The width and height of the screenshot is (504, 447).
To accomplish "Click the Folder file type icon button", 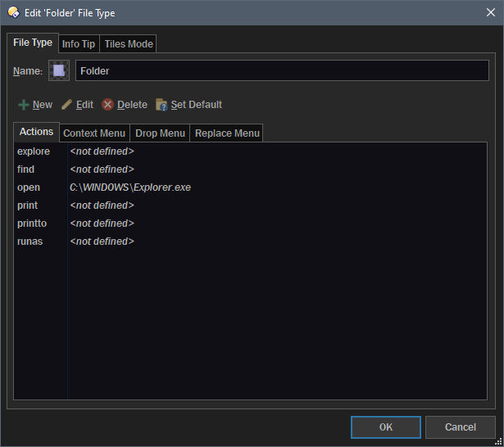I will pos(58,71).
